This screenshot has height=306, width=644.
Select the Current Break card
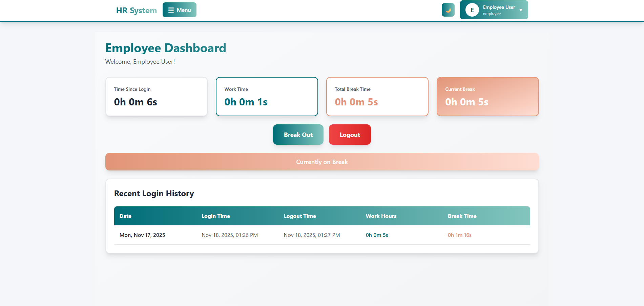(x=488, y=97)
